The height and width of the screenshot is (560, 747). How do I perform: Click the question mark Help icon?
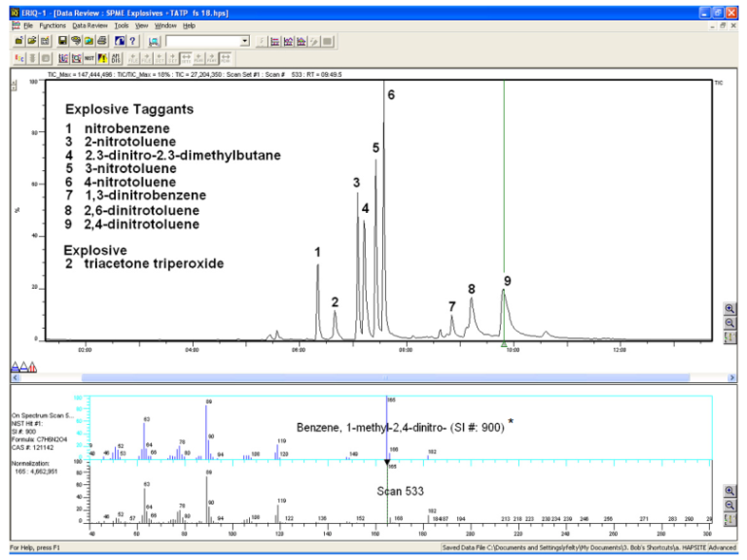[132, 42]
